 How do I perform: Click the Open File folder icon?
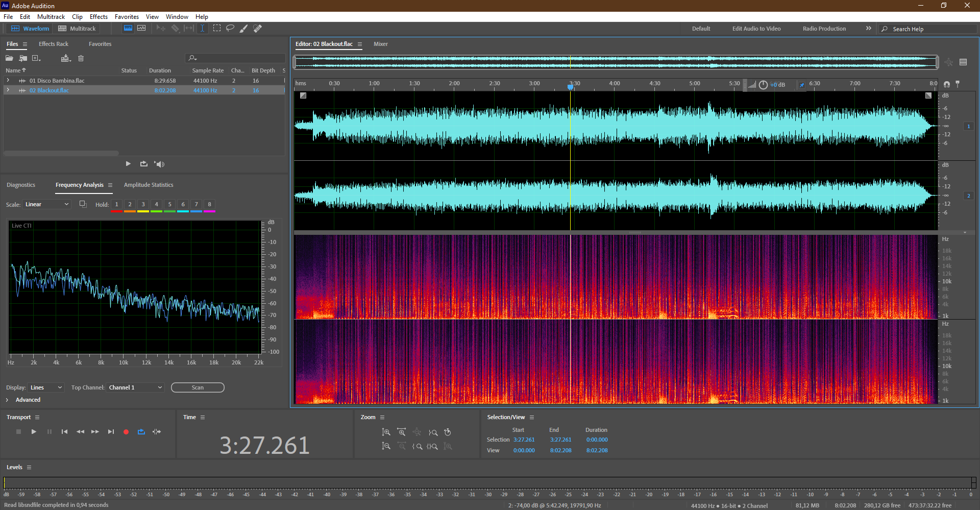pyautogui.click(x=9, y=58)
